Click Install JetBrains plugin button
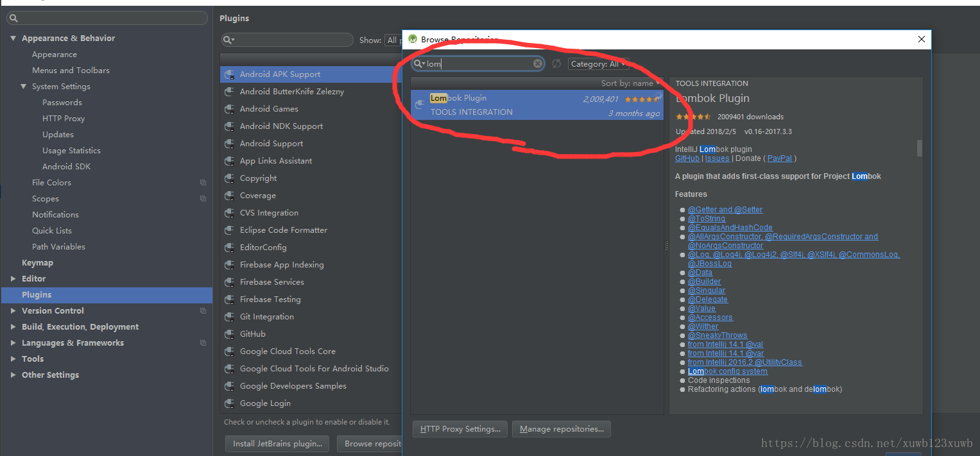Image resolution: width=980 pixels, height=456 pixels. tap(277, 444)
